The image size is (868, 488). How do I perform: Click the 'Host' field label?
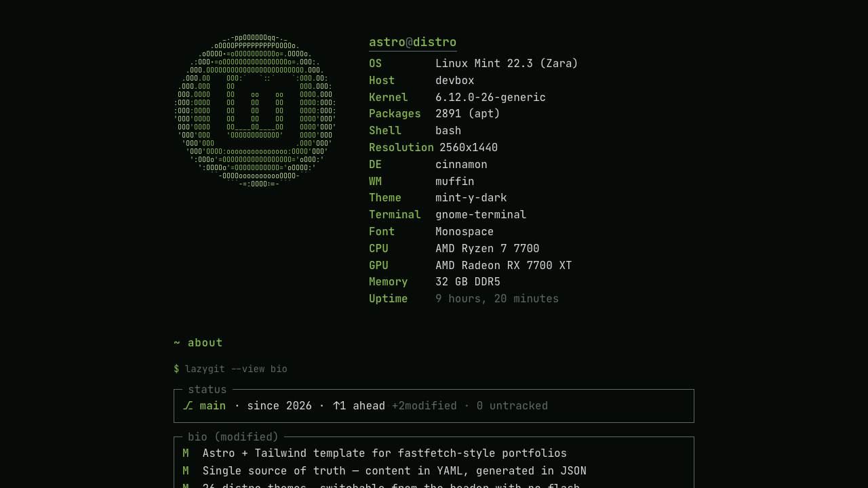[382, 81]
